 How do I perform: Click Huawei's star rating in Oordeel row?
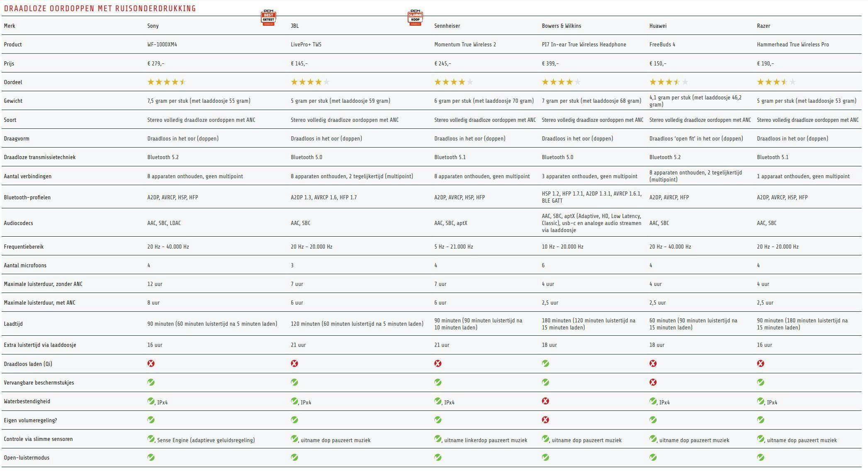coord(669,82)
